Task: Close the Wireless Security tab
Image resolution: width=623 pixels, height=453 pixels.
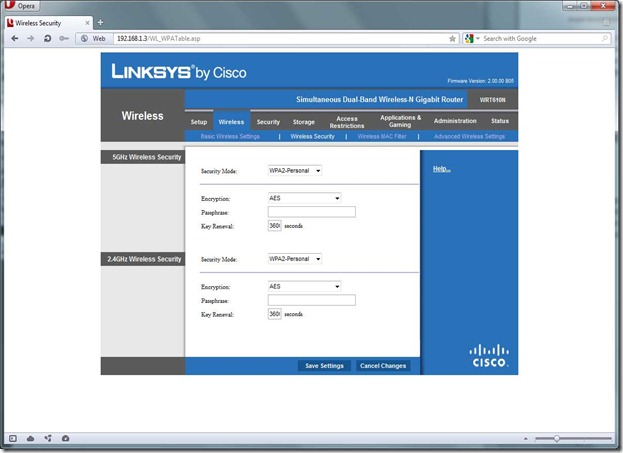Action: (87, 23)
